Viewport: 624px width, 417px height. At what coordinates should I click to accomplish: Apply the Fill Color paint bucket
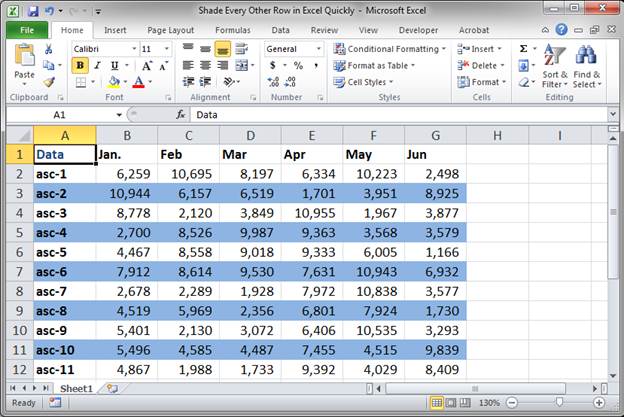click(x=114, y=82)
